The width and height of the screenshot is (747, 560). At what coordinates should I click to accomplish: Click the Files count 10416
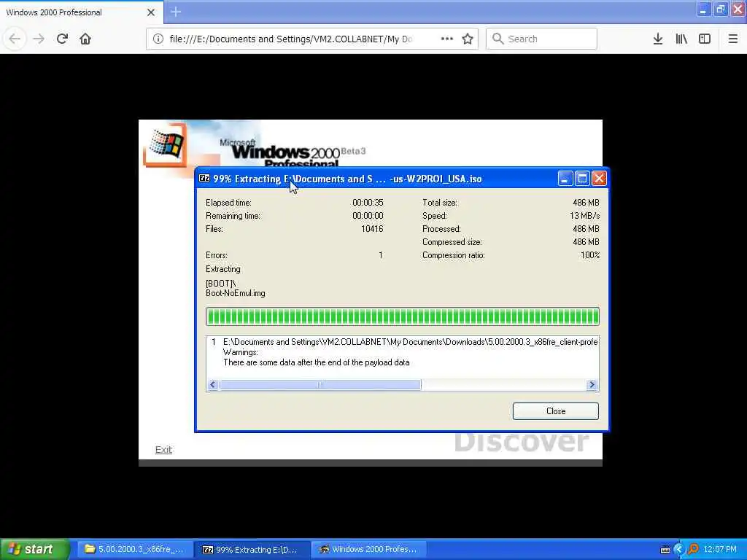(372, 229)
